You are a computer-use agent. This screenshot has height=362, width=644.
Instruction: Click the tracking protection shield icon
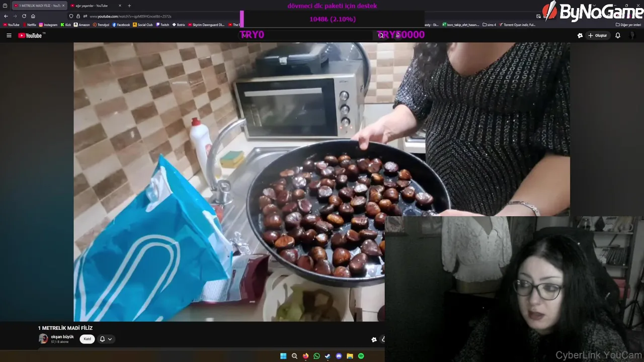click(x=71, y=16)
